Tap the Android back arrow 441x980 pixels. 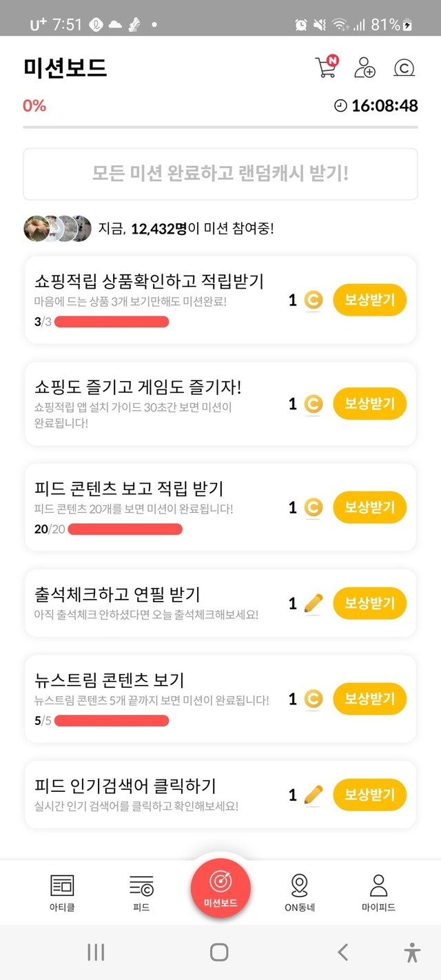(342, 952)
